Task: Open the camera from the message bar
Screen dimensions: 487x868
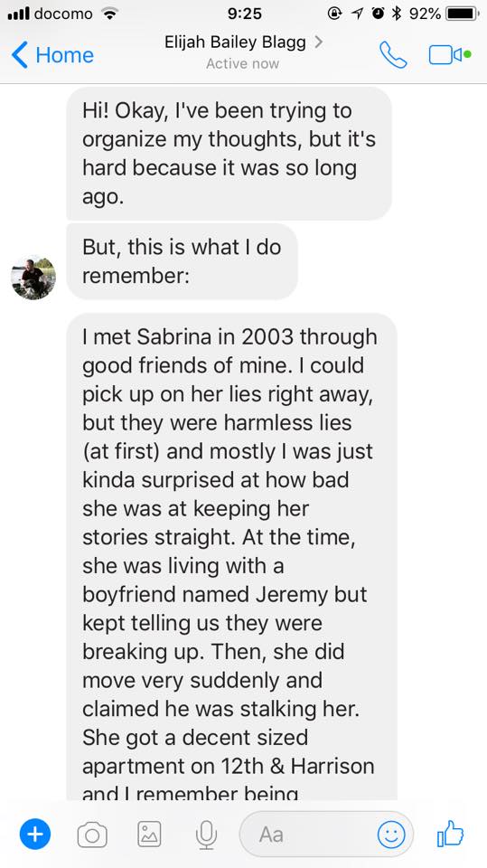Action: 92,835
